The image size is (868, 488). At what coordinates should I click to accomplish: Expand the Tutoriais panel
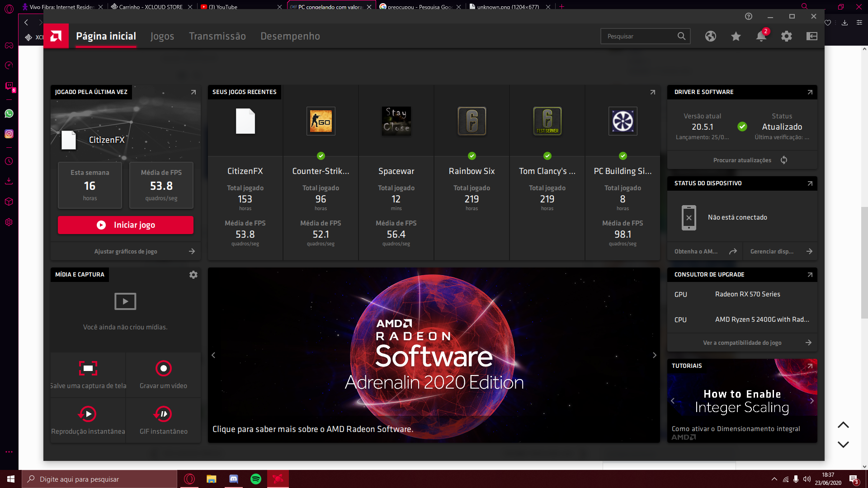810,366
